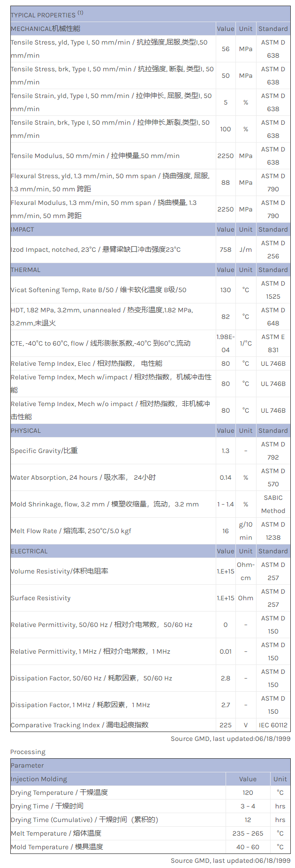Click the PHYSICAL section header
This screenshot has height=868, width=295.
point(26,430)
